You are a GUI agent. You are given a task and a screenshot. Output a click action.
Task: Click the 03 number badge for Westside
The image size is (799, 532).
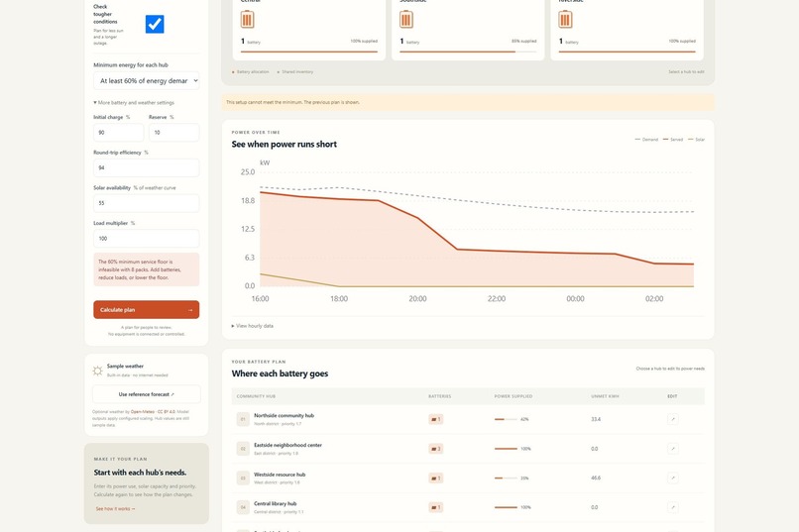pyautogui.click(x=243, y=479)
